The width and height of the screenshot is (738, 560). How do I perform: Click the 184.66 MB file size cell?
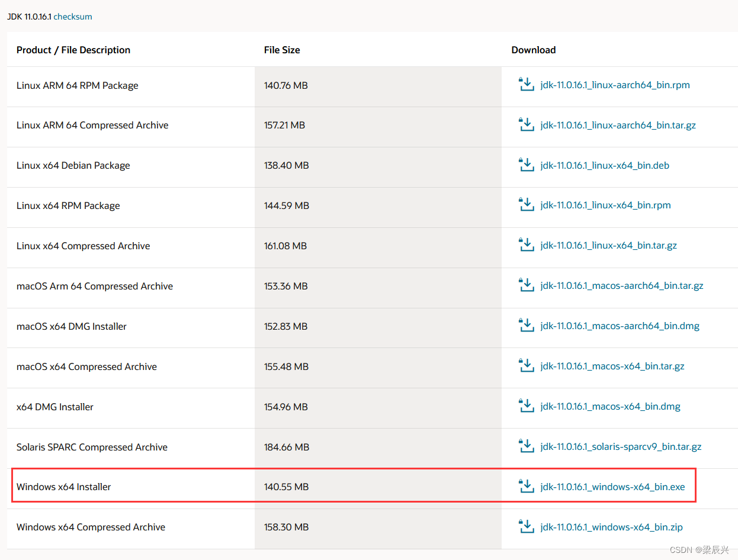click(x=378, y=447)
